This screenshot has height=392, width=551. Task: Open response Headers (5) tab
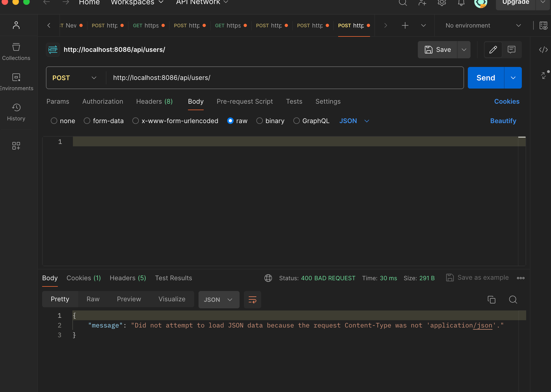pos(128,278)
